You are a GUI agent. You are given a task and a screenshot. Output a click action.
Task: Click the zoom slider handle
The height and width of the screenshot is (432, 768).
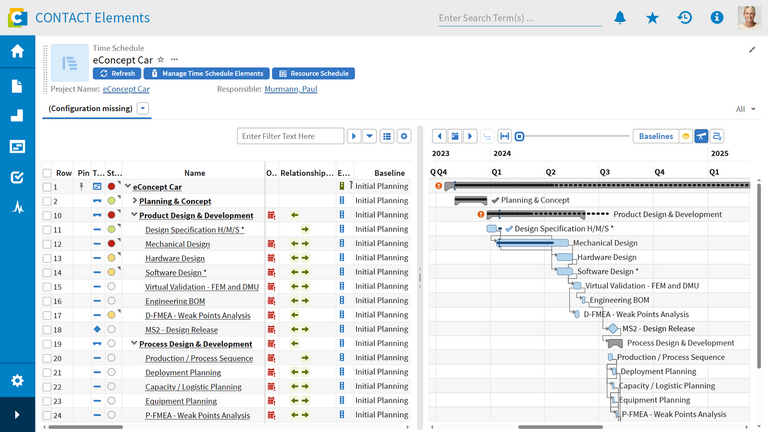[x=520, y=136]
